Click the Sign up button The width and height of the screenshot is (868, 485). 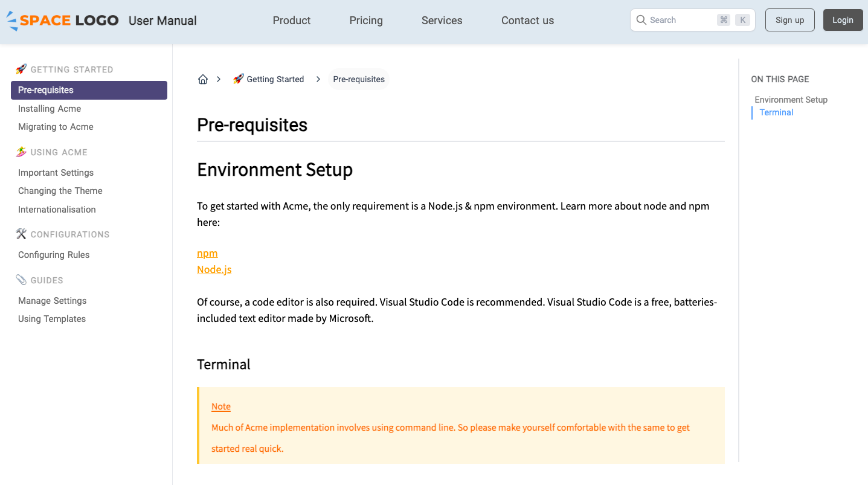pos(789,19)
